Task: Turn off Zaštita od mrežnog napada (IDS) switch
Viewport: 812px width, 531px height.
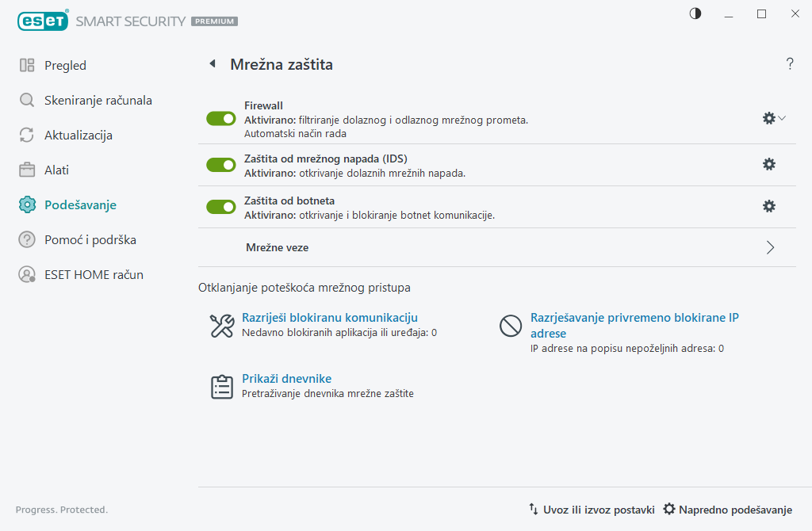Action: pyautogui.click(x=221, y=165)
